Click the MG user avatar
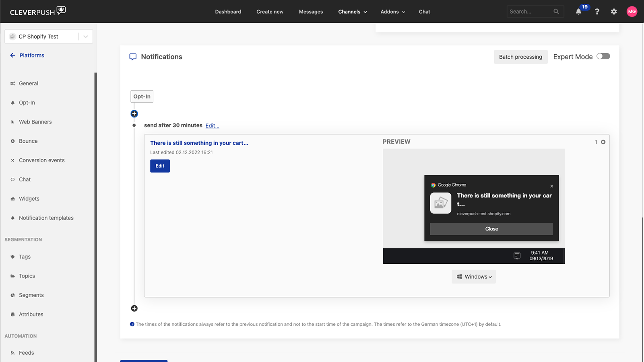The height and width of the screenshot is (362, 644). (x=632, y=12)
